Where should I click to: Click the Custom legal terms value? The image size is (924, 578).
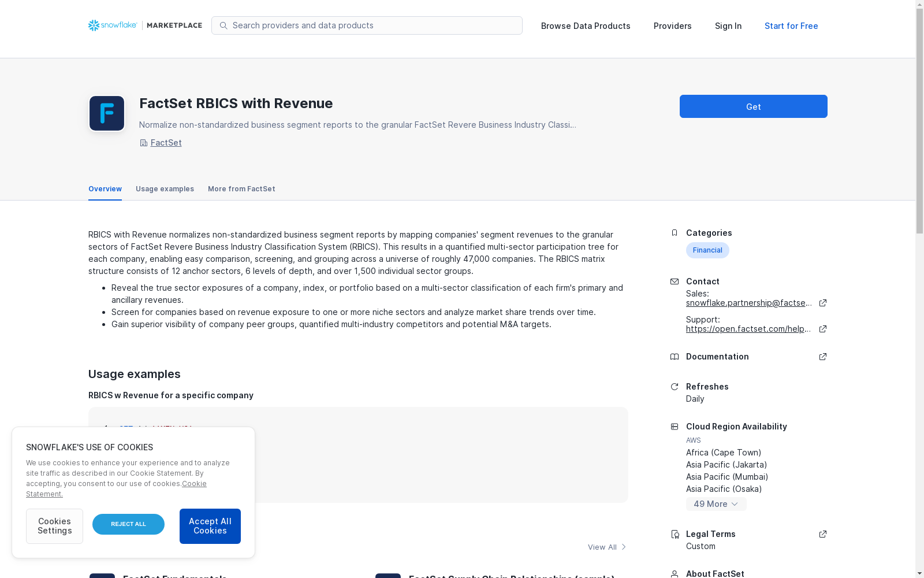701,546
